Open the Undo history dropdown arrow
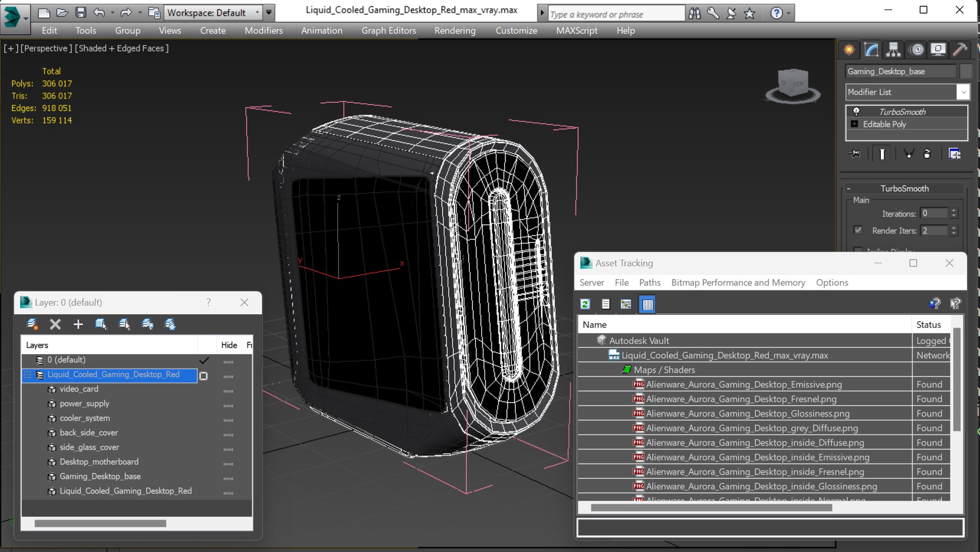Viewport: 980px width, 552px height. tap(112, 13)
